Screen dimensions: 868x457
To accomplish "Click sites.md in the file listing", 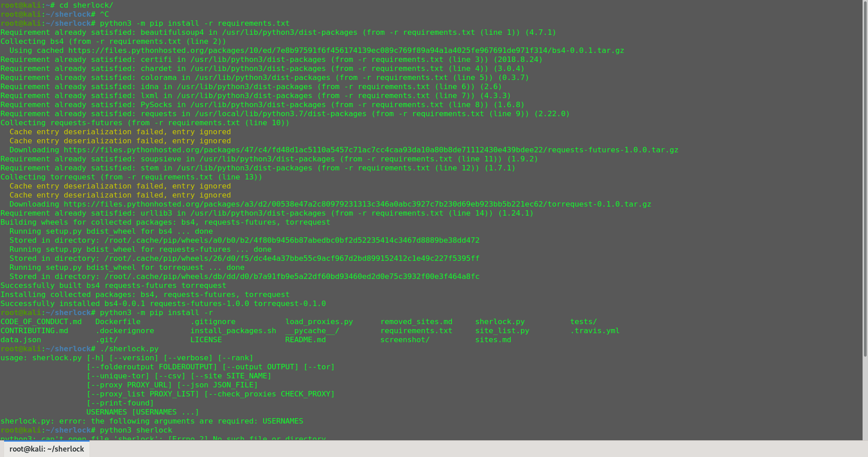I will pos(493,340).
